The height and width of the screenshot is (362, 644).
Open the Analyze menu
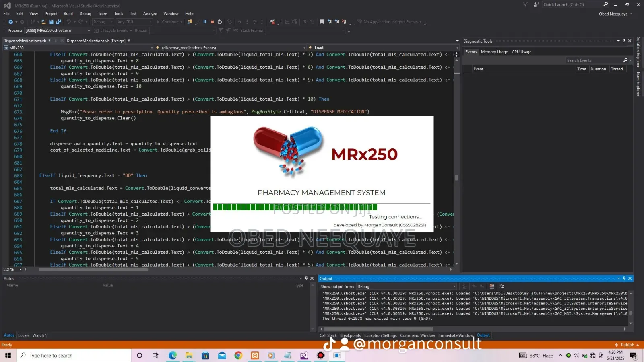[x=150, y=14]
